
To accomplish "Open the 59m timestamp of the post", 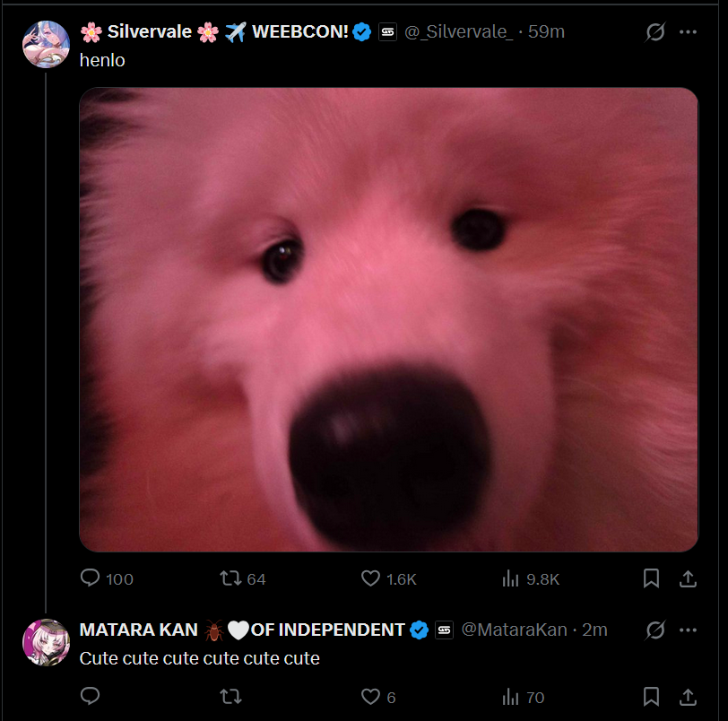I will pyautogui.click(x=546, y=32).
